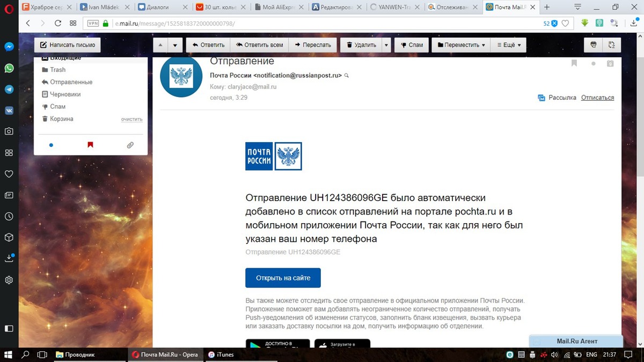Viewport: 644px width, 362px height.
Task: Open a new browser tab
Action: (547, 8)
